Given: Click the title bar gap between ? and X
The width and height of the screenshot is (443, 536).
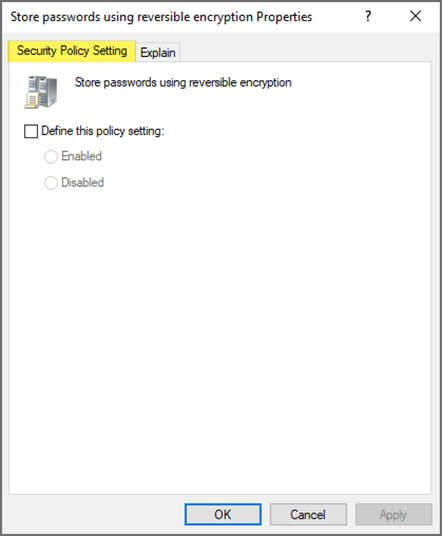Looking at the screenshot, I should [390, 16].
